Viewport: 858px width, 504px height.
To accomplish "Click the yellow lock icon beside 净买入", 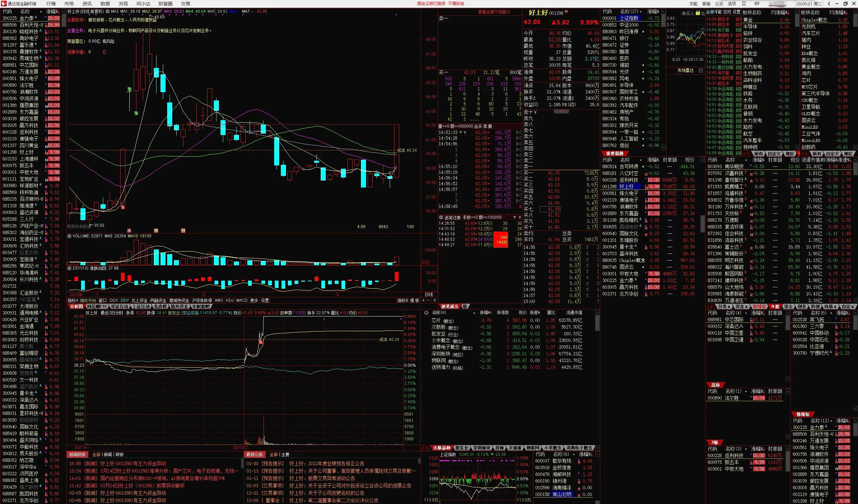I will tap(698, 13).
